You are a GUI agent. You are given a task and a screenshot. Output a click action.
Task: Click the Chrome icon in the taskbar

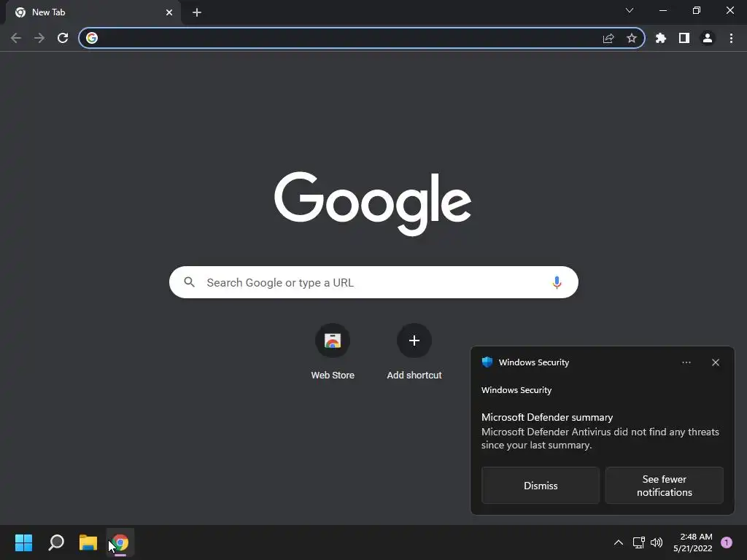click(x=120, y=542)
